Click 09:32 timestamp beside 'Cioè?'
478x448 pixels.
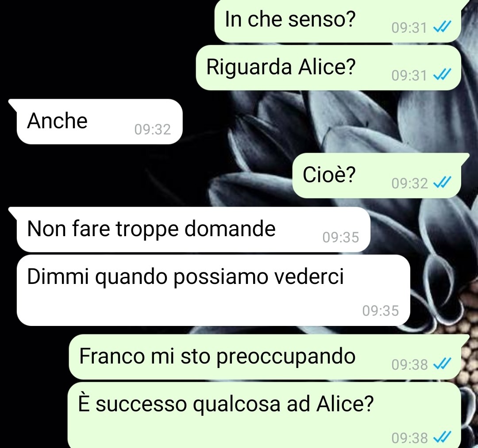[x=409, y=184]
